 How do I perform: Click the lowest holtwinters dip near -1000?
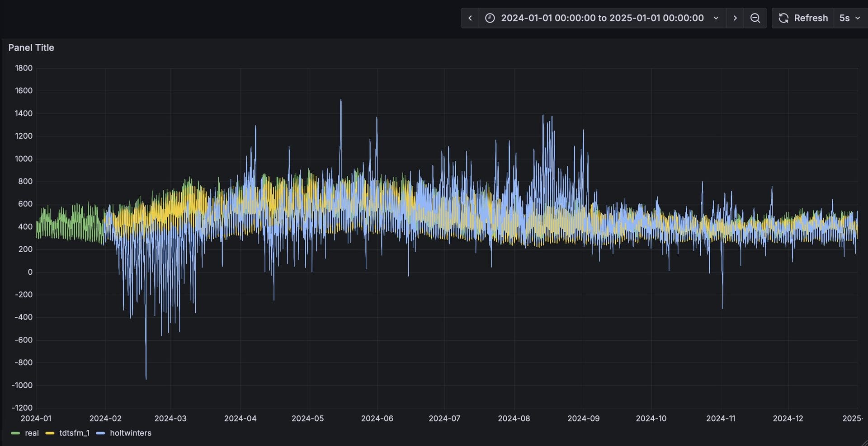[146, 378]
